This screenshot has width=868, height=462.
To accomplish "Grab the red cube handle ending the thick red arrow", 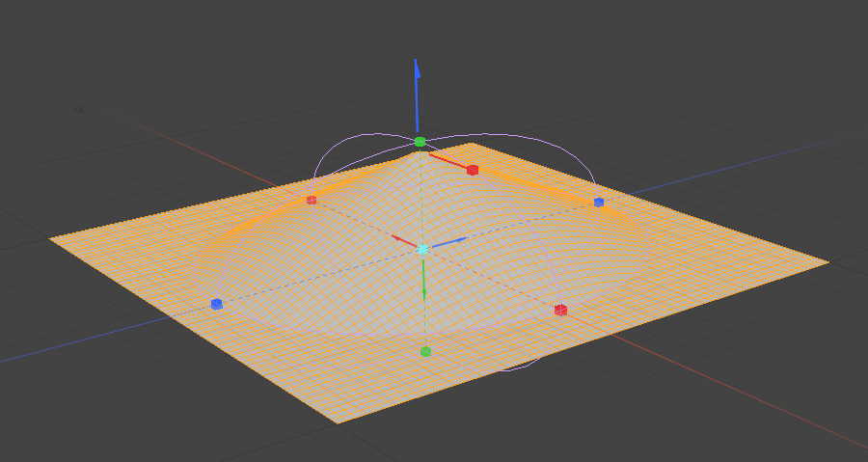I will pos(473,170).
